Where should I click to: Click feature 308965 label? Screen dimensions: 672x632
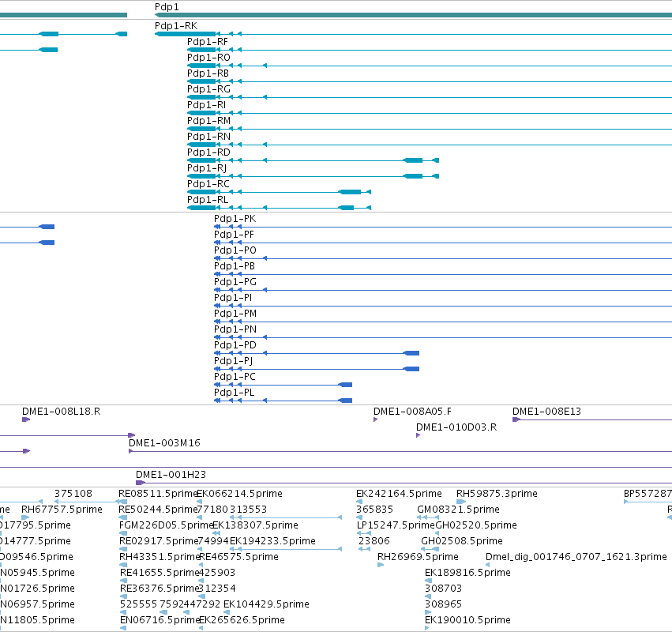point(443,604)
